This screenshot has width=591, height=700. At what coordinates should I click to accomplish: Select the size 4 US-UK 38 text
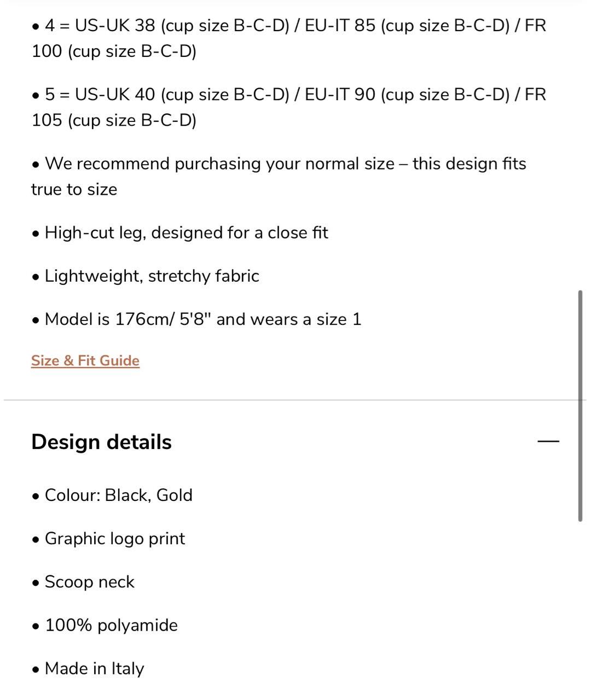[167, 25]
